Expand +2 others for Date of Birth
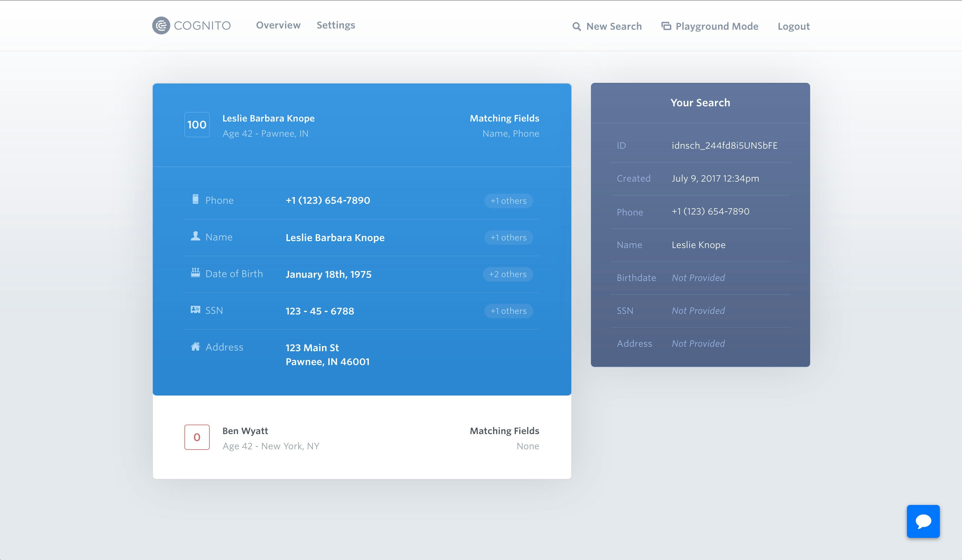Screen dimensions: 962x560 coord(508,274)
